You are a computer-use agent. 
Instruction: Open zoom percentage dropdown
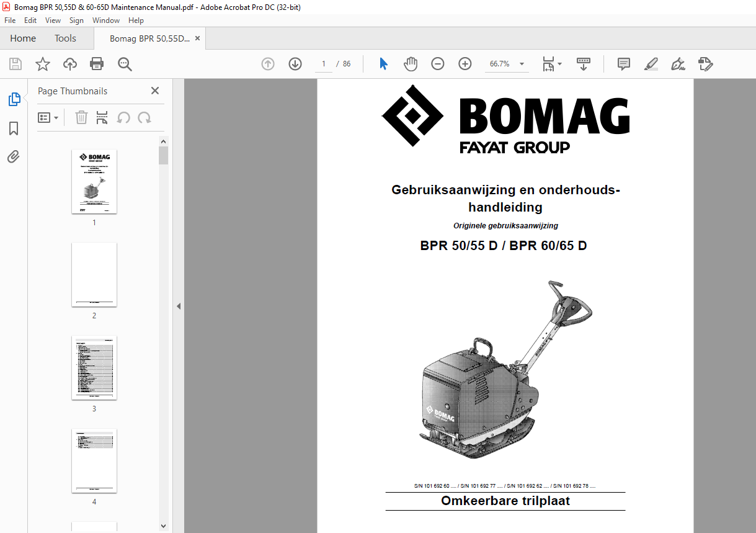click(522, 64)
